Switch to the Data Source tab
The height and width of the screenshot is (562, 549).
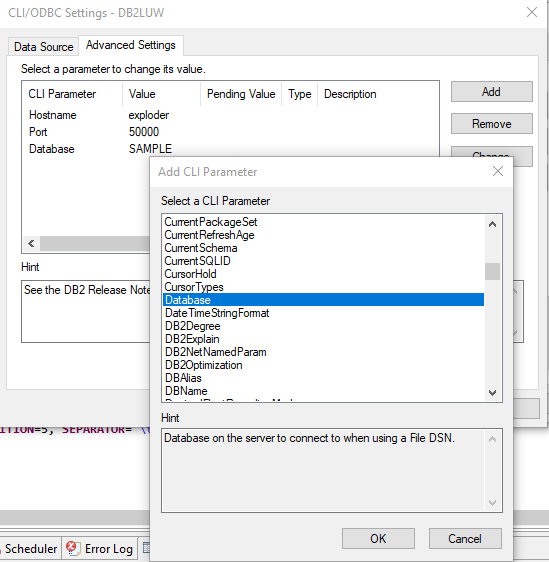43,47
